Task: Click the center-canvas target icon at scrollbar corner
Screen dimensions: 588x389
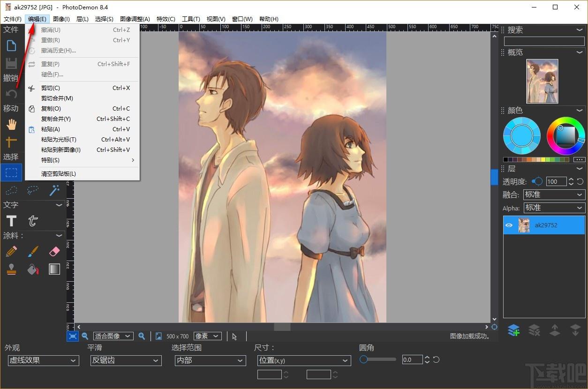Action: (494, 327)
